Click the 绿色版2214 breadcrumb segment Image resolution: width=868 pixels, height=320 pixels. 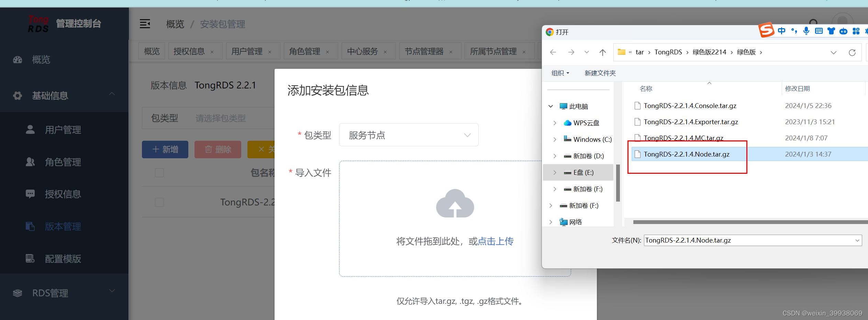(x=709, y=52)
